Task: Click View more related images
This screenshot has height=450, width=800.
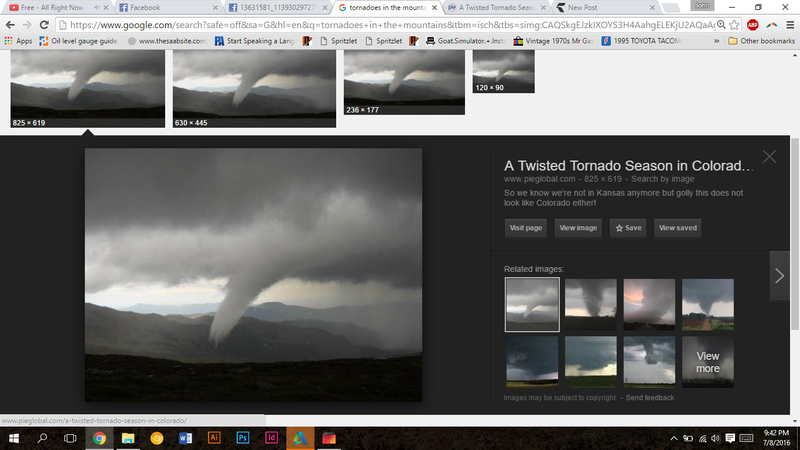Action: click(708, 362)
